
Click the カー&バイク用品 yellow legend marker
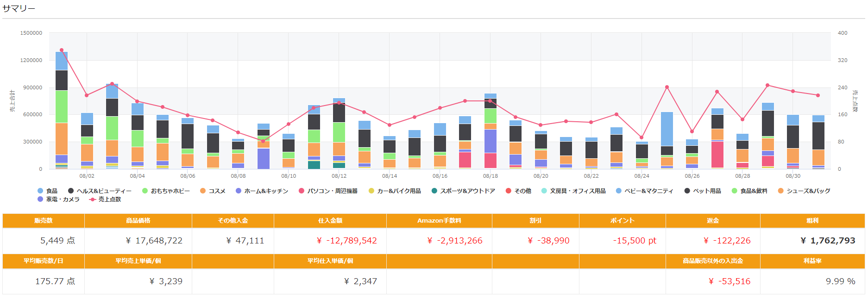(371, 191)
